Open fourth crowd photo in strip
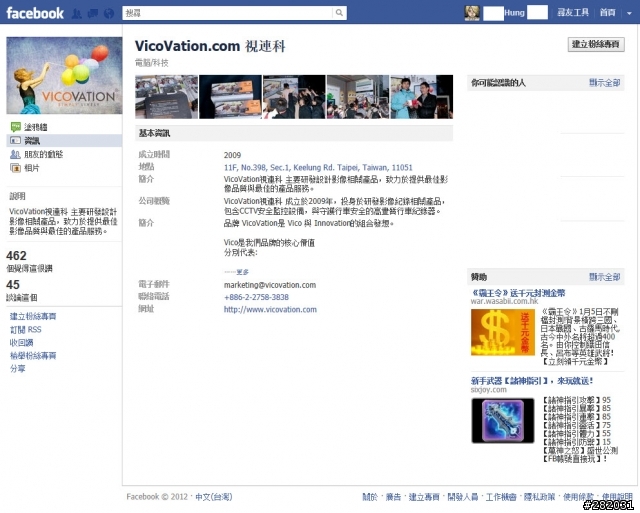Viewport: 640px width, 513px height. pyautogui.click(x=358, y=97)
